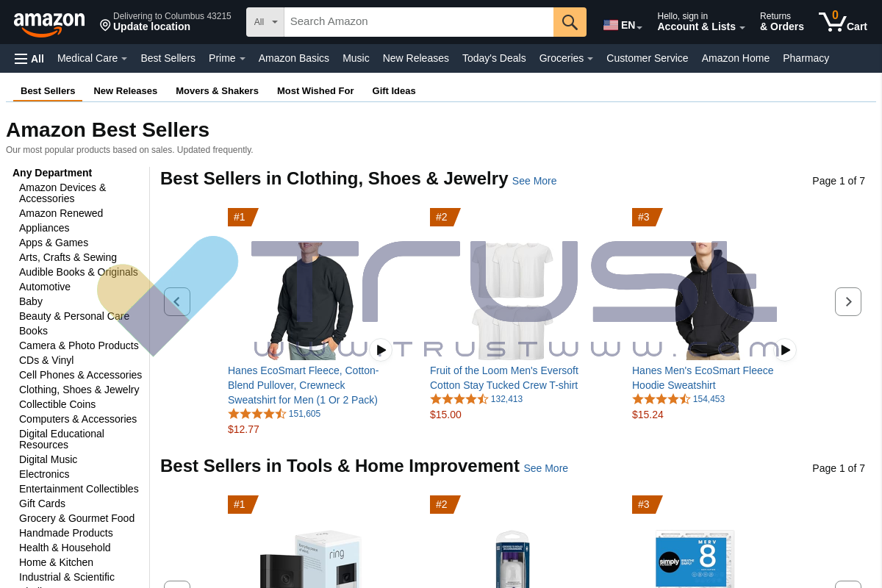The image size is (882, 588).
Task: Expand the EN language selector
Action: (x=623, y=26)
